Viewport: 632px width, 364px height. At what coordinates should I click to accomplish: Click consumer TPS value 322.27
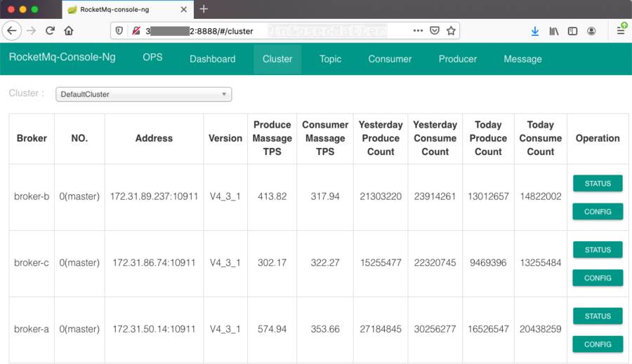325,263
